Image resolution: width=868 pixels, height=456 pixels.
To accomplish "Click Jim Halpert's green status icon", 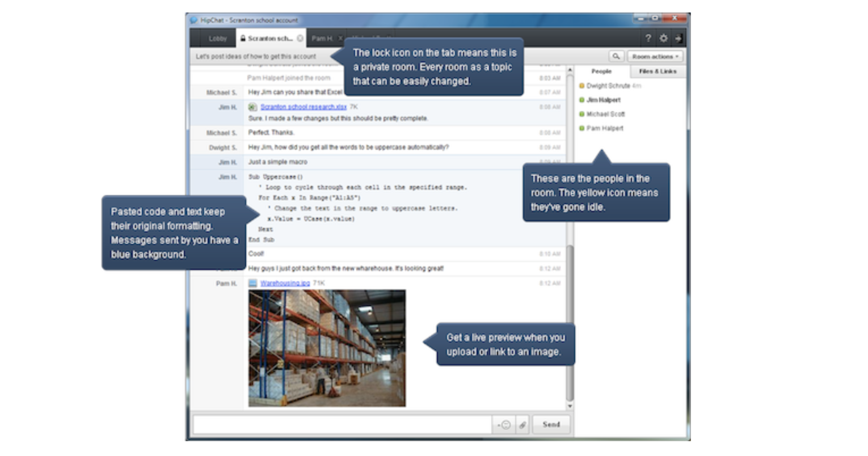I will 582,100.
